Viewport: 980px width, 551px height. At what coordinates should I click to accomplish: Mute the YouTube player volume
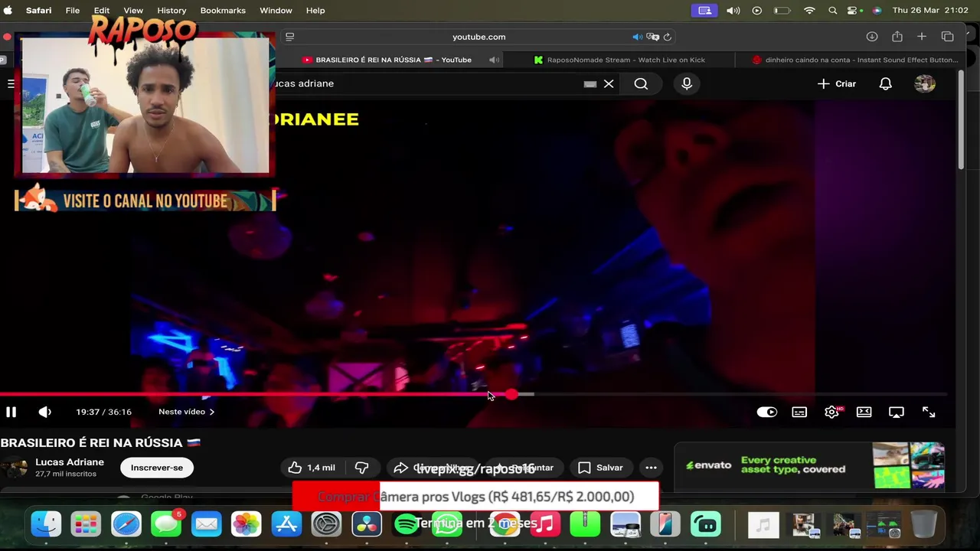[45, 412]
